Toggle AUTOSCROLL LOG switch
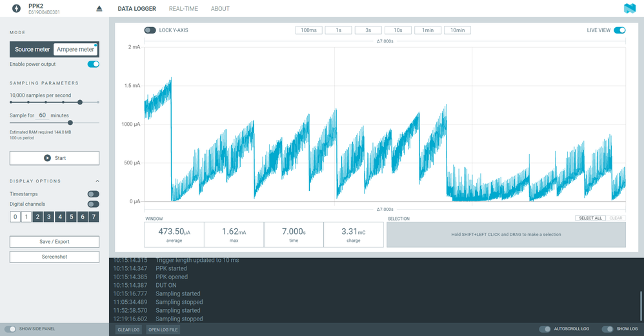The height and width of the screenshot is (336, 644). 545,329
